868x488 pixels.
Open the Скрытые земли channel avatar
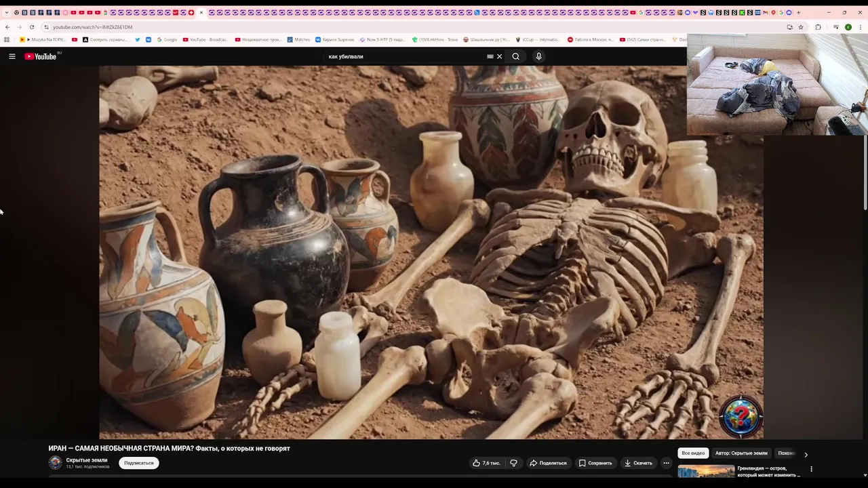(x=55, y=463)
